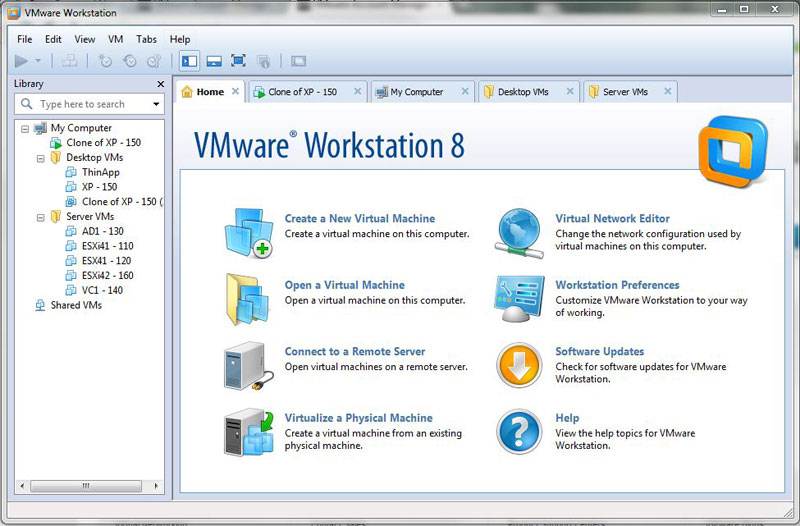Image resolution: width=800 pixels, height=526 pixels.
Task: Open the Tabs menu
Action: 146,39
